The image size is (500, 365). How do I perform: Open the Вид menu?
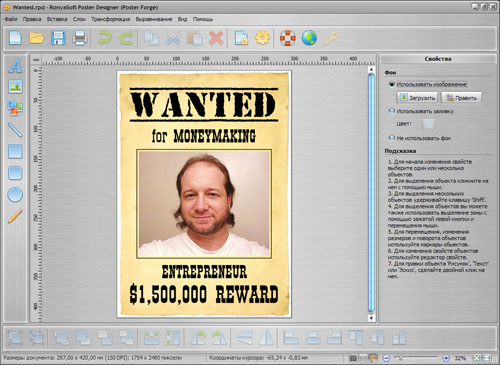[x=182, y=19]
